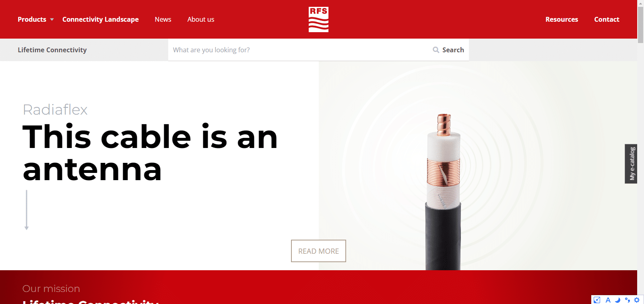This screenshot has width=644, height=304.
Task: Click the gear settings icon bottom right
Action: (637, 300)
